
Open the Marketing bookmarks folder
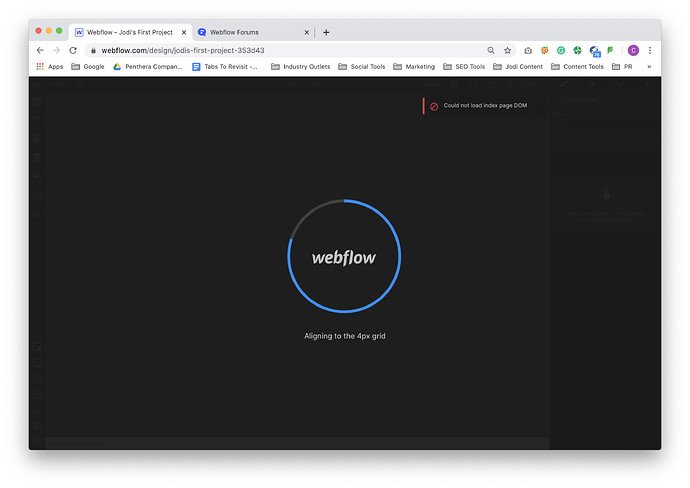click(x=414, y=66)
